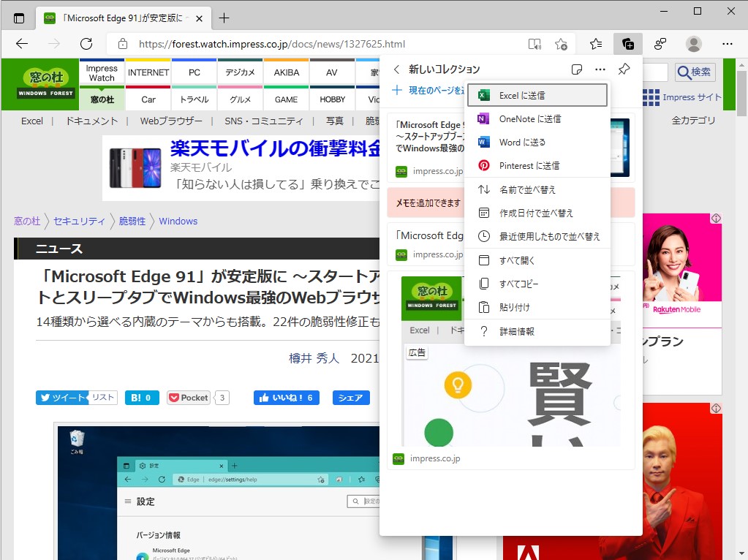Click the 検索 magnifier search icon
The width and height of the screenshot is (748, 560).
(x=693, y=72)
